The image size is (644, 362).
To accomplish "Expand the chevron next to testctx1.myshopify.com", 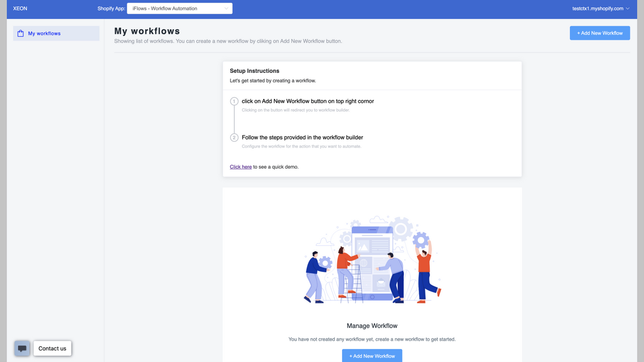I will [x=627, y=8].
